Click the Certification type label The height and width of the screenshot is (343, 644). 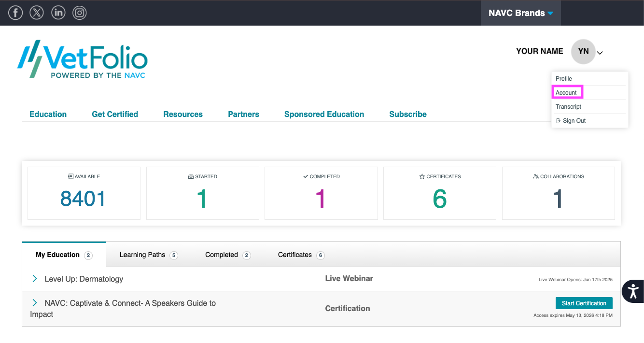click(348, 309)
